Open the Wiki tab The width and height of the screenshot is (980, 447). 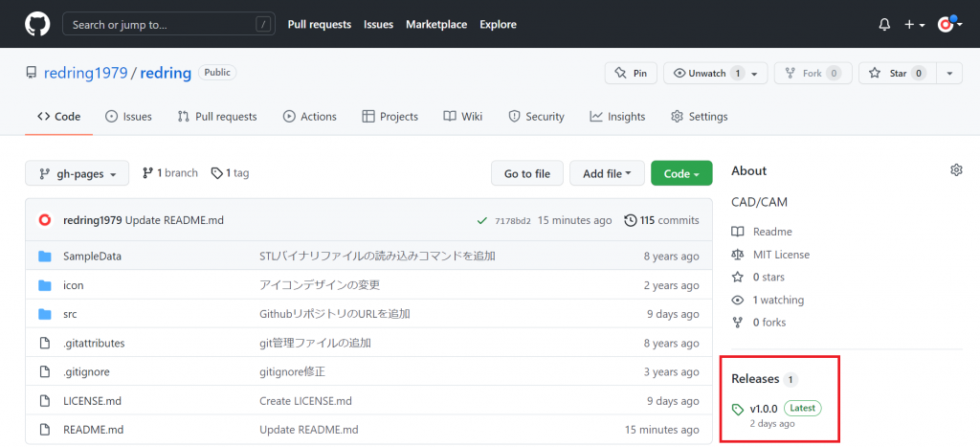pyautogui.click(x=463, y=116)
